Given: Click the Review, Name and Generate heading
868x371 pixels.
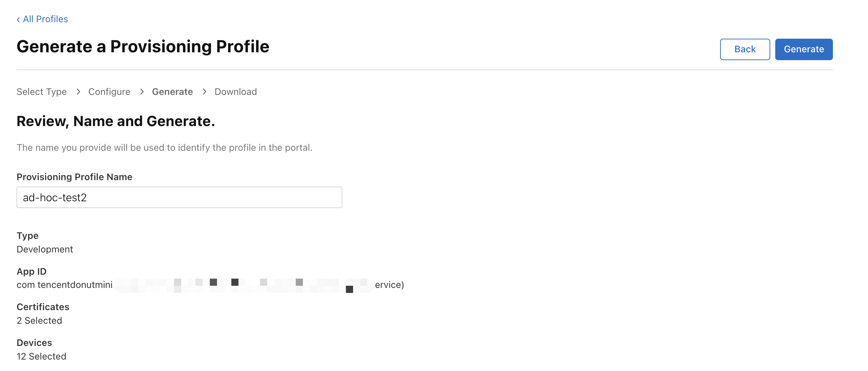Looking at the screenshot, I should pyautogui.click(x=116, y=121).
